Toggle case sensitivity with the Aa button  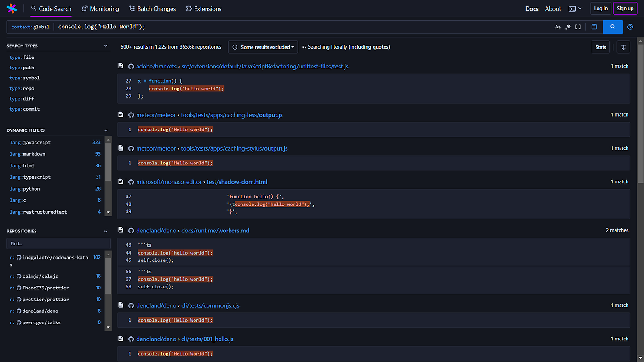558,27
